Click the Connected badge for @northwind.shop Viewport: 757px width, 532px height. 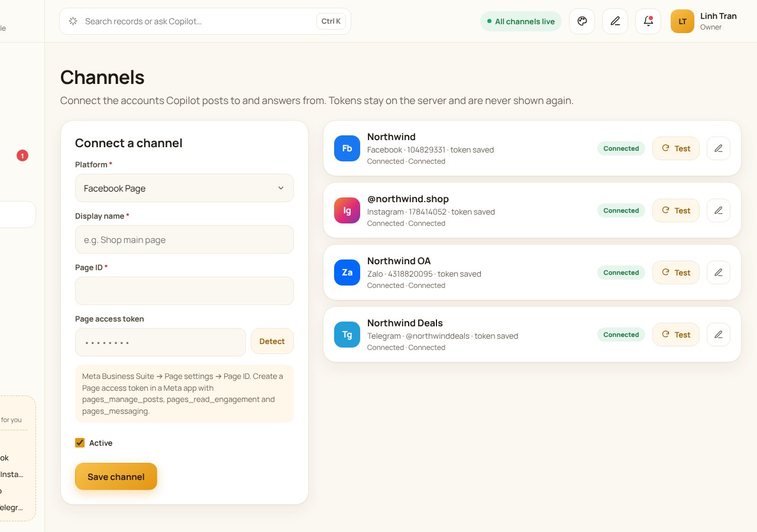click(x=621, y=210)
